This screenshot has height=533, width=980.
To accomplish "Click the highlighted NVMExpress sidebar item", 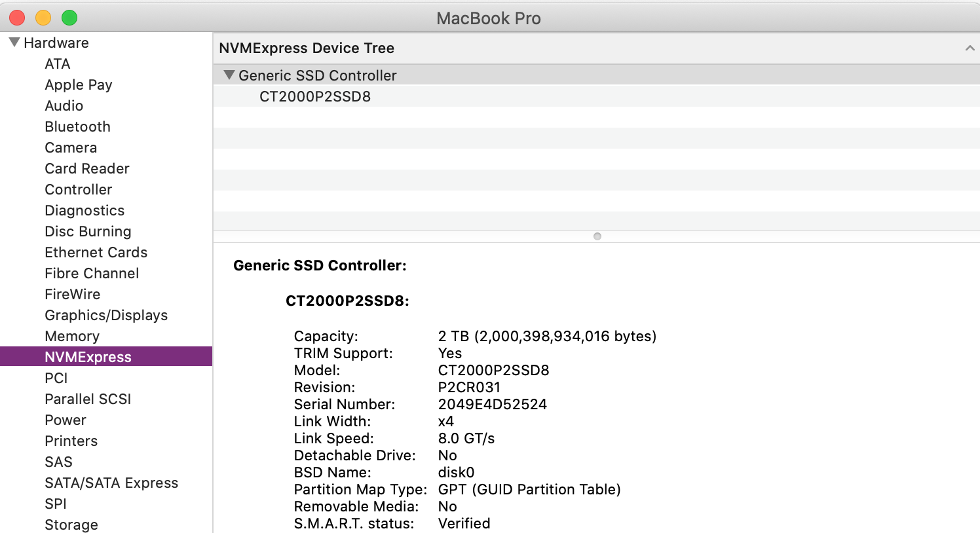I will [88, 357].
